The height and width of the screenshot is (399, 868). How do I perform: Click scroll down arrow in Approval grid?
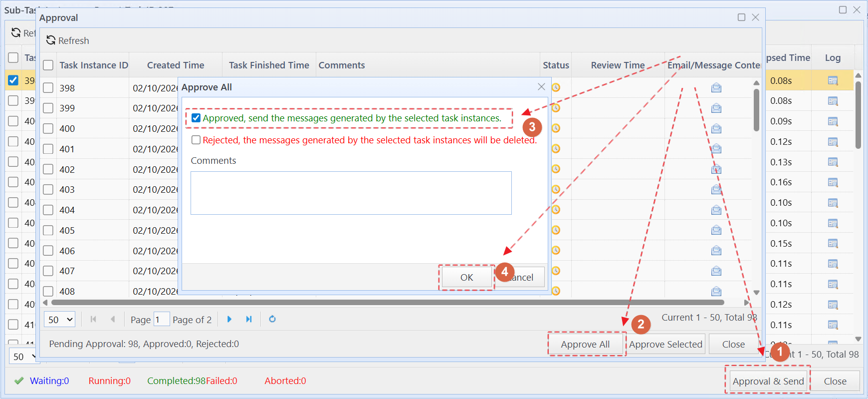click(756, 293)
